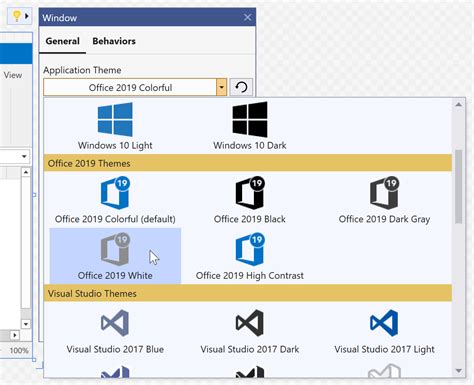Expand the arrow next to the lightbulb

[x=27, y=16]
